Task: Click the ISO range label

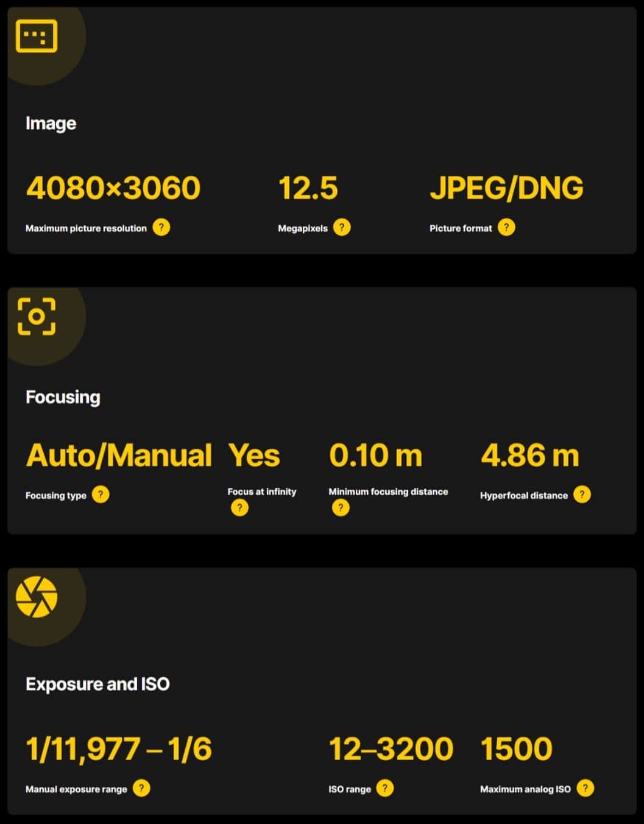Action: (350, 789)
